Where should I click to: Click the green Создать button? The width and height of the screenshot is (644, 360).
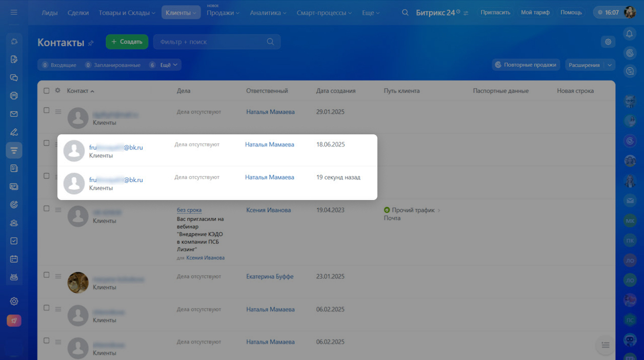click(127, 42)
